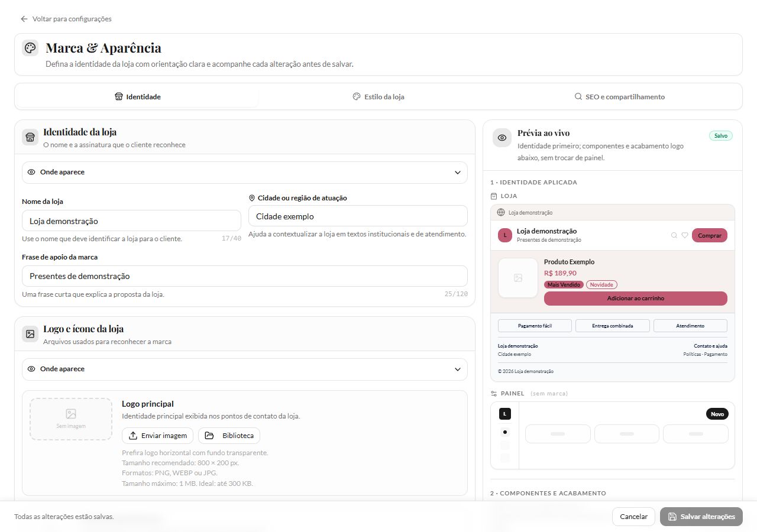The image size is (757, 532).
Task: Click Contato e ajuda in preview footer
Action: click(711, 346)
